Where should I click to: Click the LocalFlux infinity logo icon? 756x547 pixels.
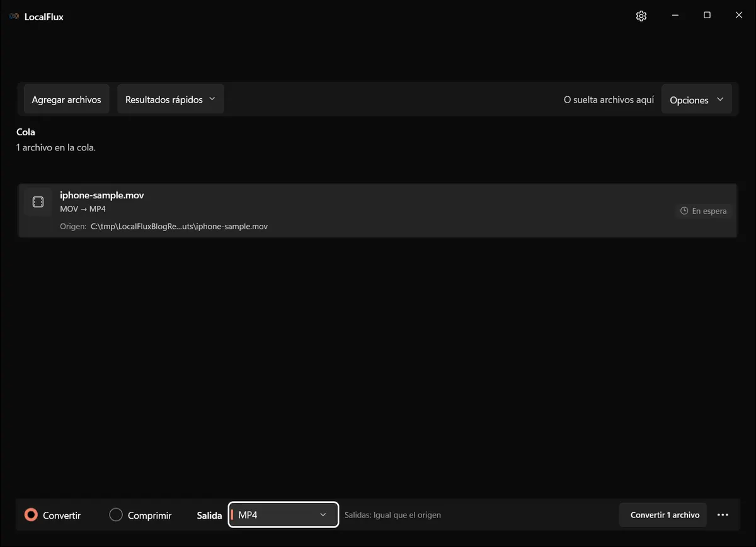tap(14, 16)
